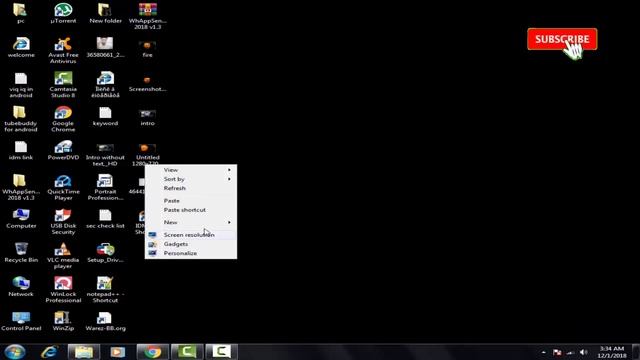Select the Avast Free Antivirus icon

point(63,50)
